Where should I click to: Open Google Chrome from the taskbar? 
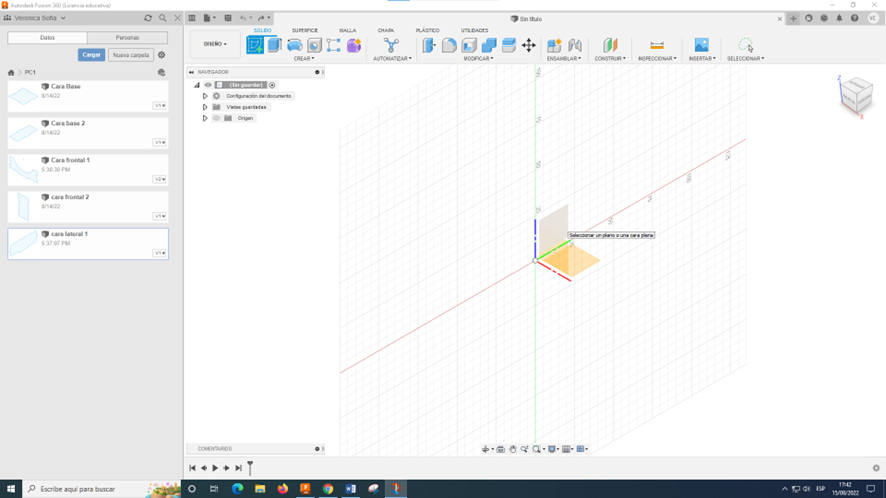(x=328, y=489)
